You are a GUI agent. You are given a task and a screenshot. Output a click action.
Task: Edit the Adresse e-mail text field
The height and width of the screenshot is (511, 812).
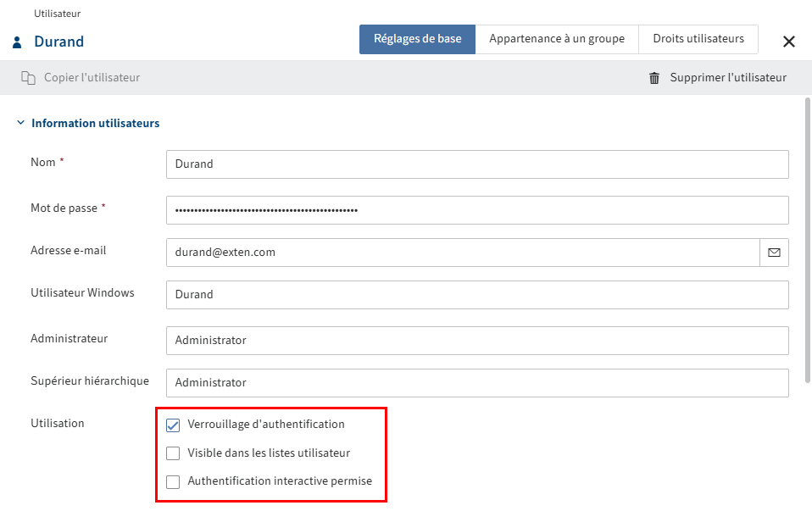[462, 253]
